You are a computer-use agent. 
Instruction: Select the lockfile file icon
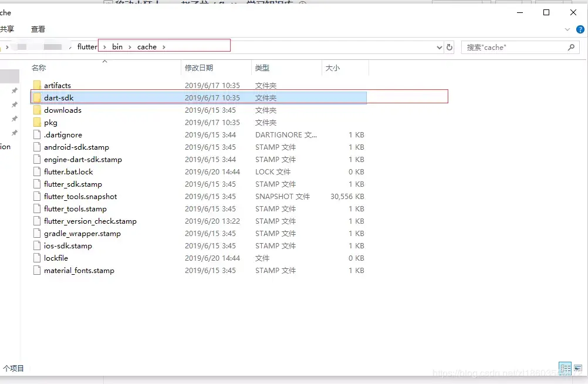pyautogui.click(x=37, y=258)
